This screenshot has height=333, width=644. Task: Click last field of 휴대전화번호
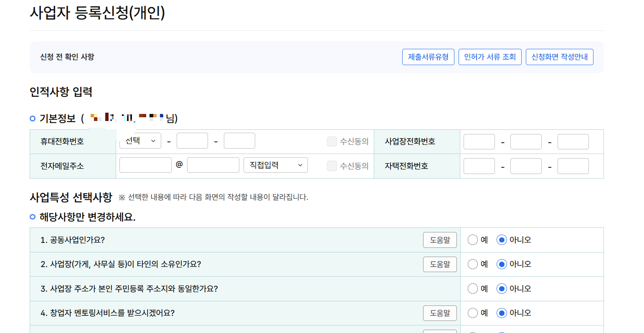pos(239,141)
